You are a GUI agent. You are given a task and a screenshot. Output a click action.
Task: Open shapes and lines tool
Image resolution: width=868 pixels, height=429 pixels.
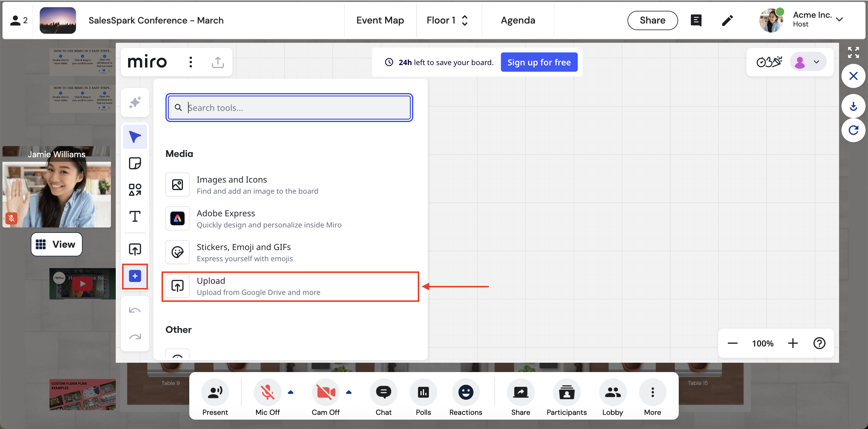[135, 189]
